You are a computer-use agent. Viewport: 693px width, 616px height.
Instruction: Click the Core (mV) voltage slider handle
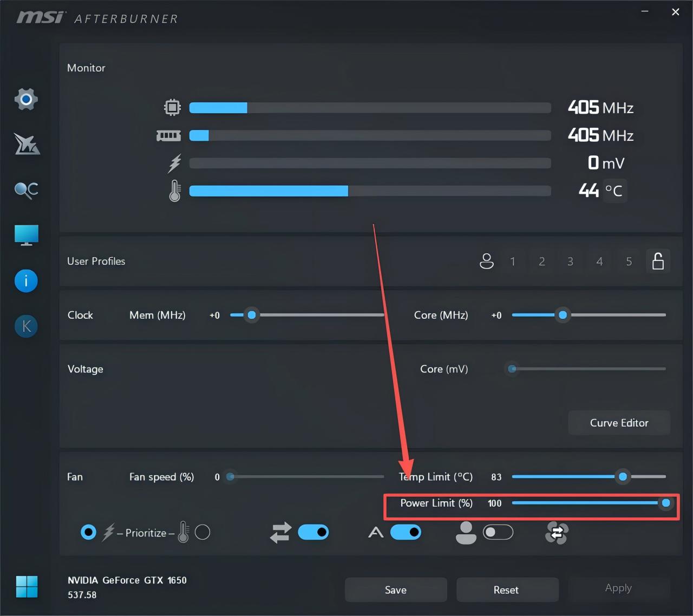point(512,369)
